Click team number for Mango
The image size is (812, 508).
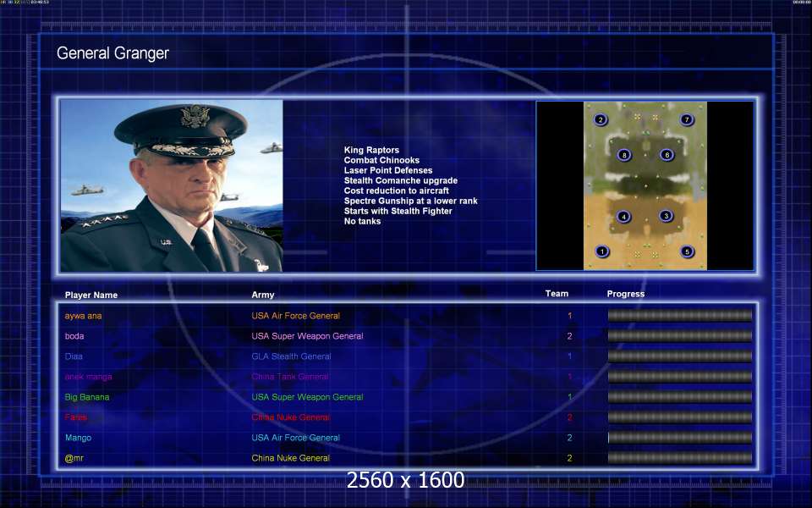pyautogui.click(x=569, y=438)
